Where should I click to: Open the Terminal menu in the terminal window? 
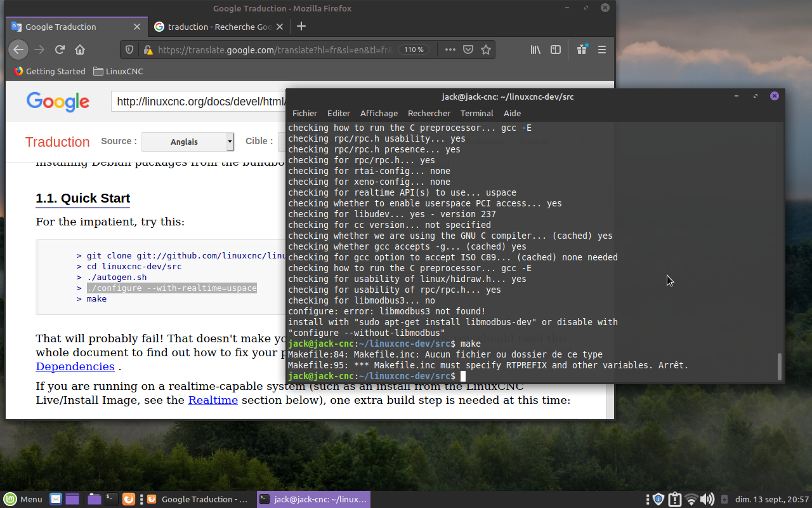477,113
